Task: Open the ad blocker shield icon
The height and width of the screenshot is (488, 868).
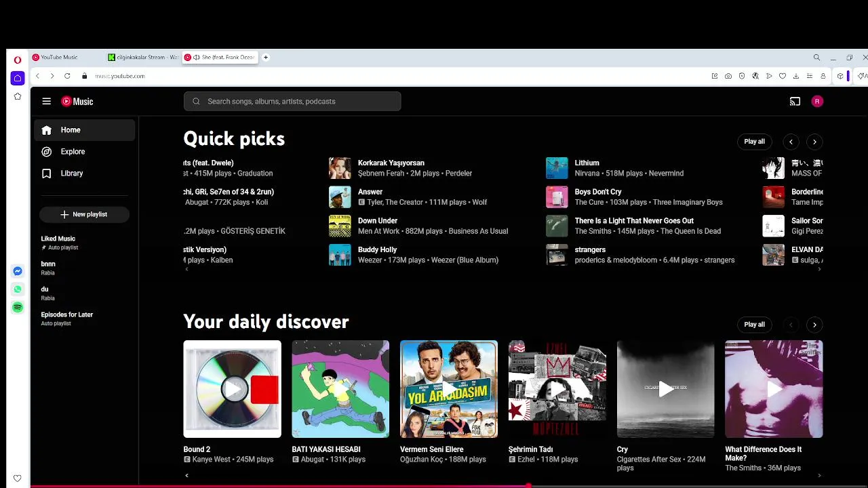Action: click(742, 76)
